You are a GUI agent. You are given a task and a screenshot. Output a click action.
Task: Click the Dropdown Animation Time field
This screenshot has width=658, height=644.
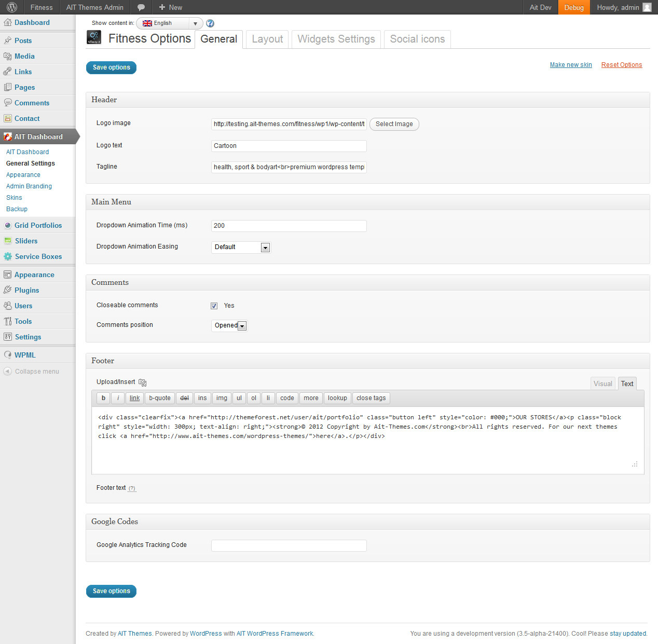[289, 226]
